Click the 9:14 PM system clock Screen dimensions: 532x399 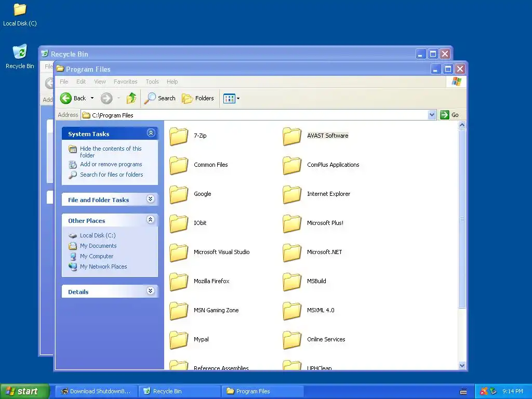tap(512, 392)
